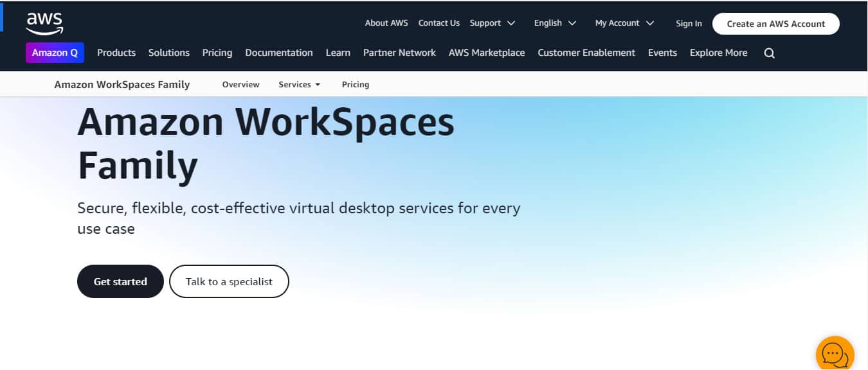Select the Pricing tab in WorkSpaces subnav
Screen dimensions: 868x370
tap(356, 84)
